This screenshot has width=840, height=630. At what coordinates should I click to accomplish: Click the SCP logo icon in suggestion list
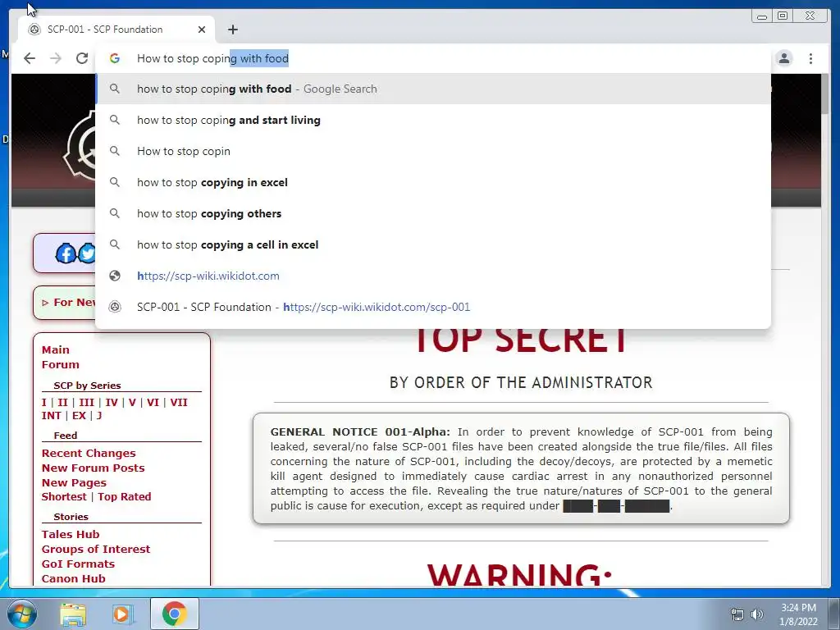click(x=115, y=307)
